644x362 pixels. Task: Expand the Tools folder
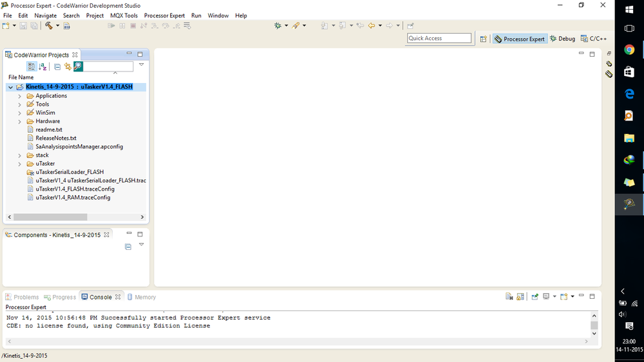coord(19,104)
